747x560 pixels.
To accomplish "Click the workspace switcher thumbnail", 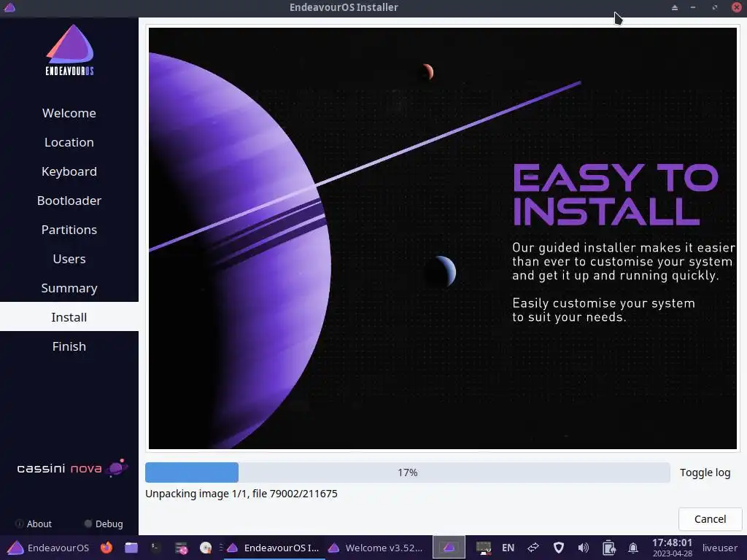I will tap(449, 548).
